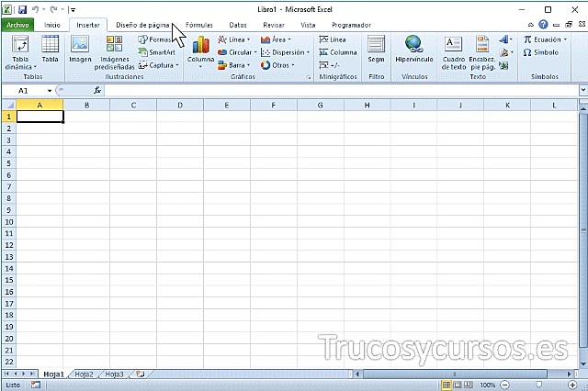Screen dimensions: 588x391
Task: Insert an Imagen from file
Action: (x=80, y=49)
